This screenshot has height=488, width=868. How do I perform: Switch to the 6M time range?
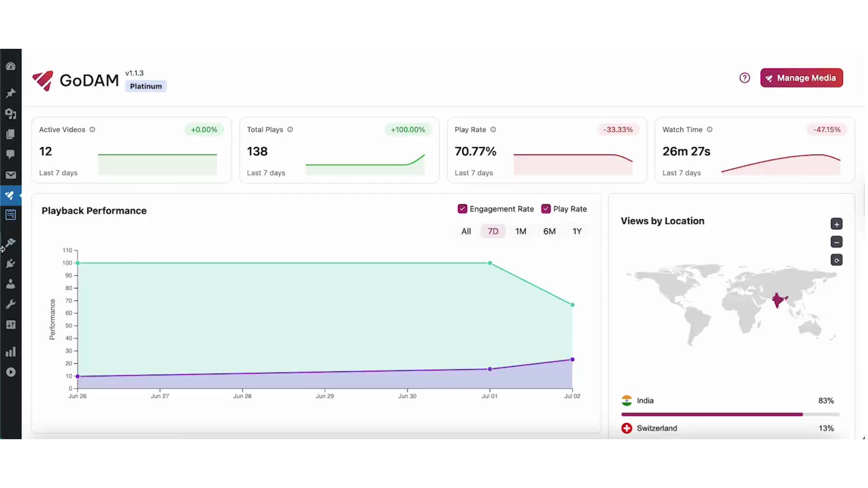coord(549,231)
